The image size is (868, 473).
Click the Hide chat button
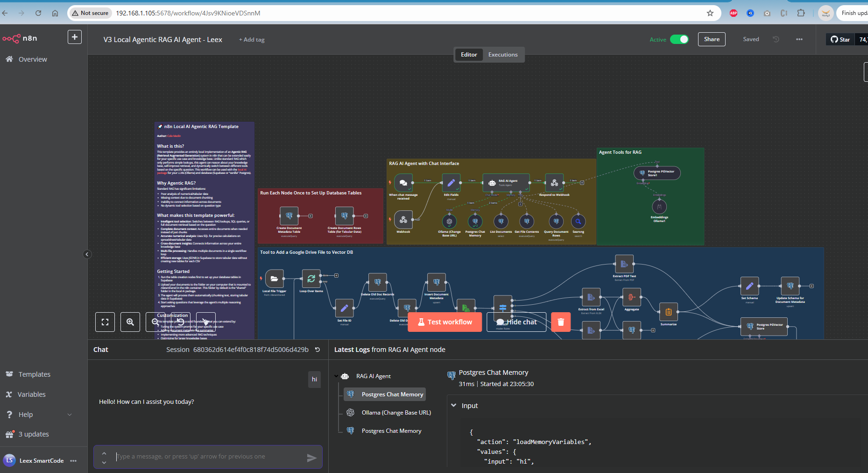516,322
